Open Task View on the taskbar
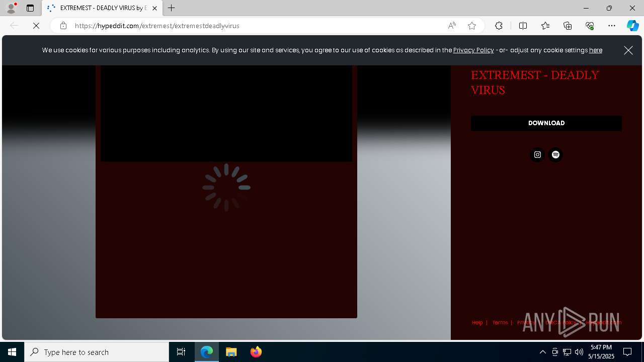 tap(181, 352)
